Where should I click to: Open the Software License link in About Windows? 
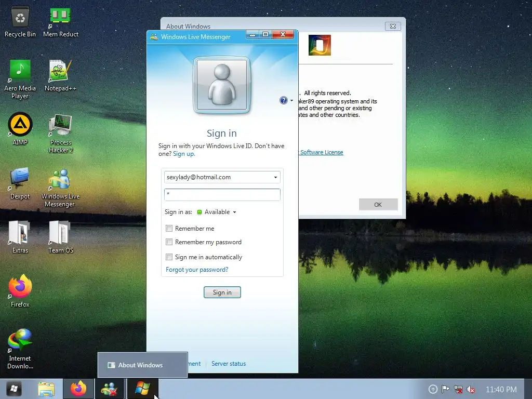(321, 152)
